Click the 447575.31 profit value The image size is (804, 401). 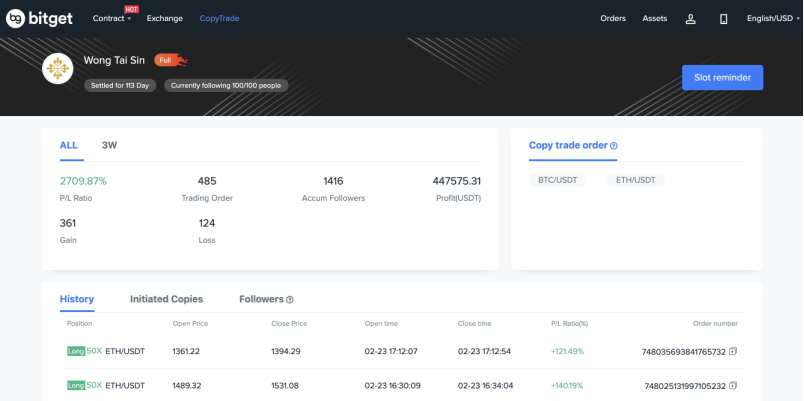[457, 181]
